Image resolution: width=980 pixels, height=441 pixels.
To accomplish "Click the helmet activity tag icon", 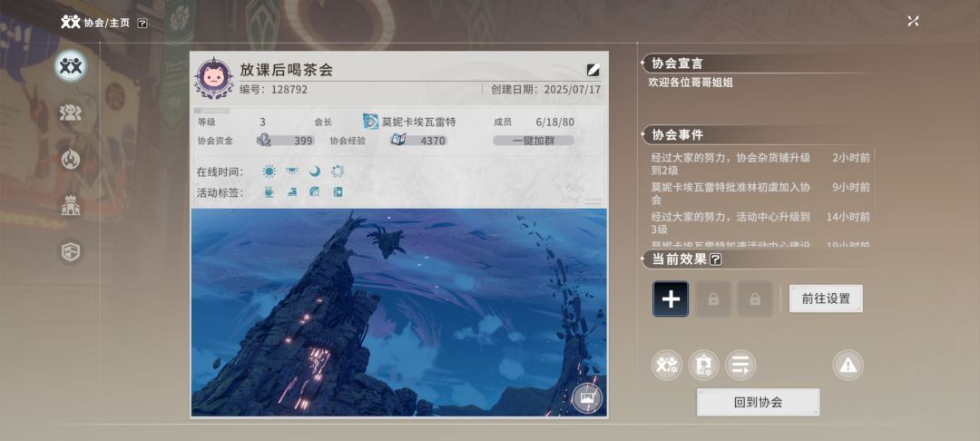I will [315, 192].
